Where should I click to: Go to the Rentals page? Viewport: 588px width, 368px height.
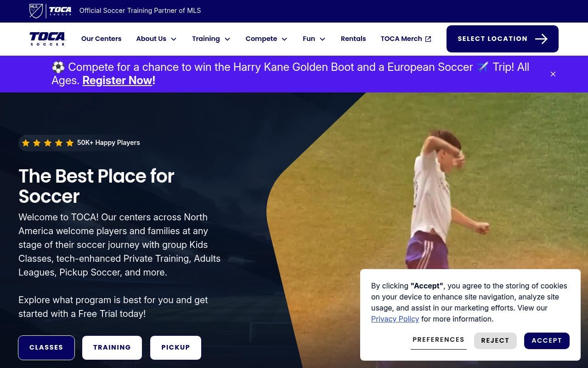click(353, 39)
